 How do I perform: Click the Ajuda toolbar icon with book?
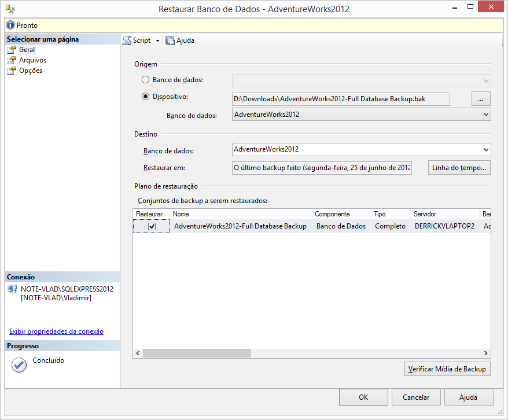coord(170,40)
